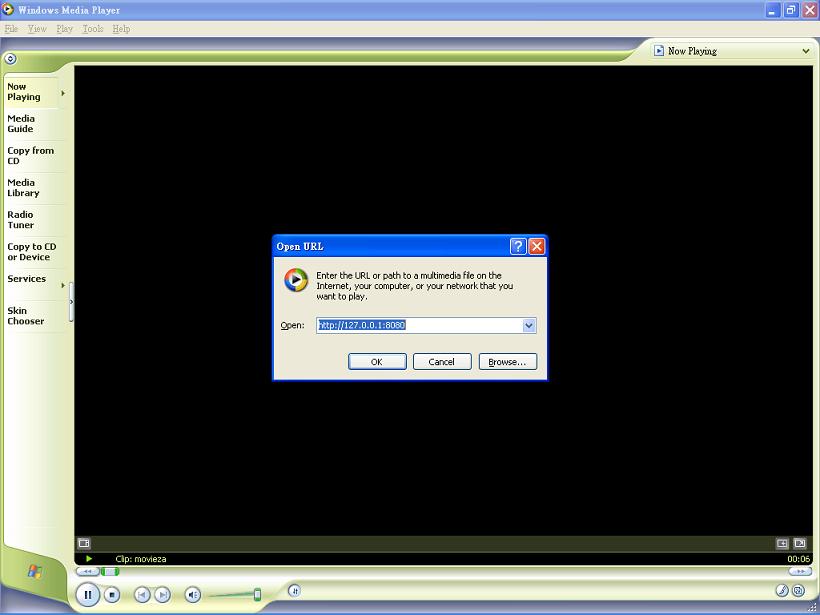Open the Tools menu
The image size is (820, 615).
(x=93, y=29)
